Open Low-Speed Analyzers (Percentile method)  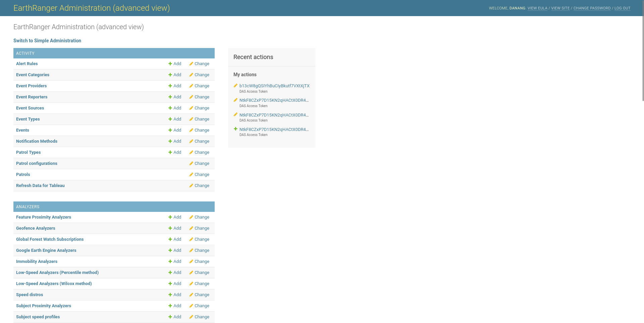(x=57, y=273)
